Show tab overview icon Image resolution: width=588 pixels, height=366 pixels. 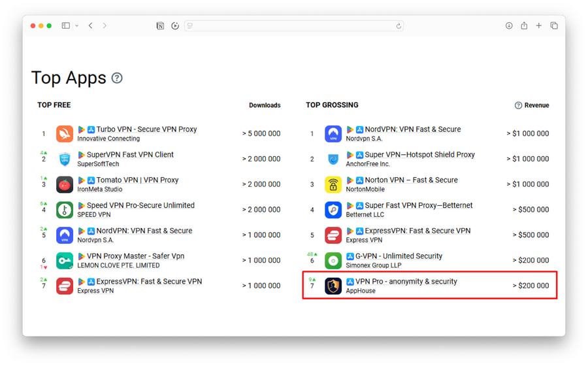click(x=554, y=25)
